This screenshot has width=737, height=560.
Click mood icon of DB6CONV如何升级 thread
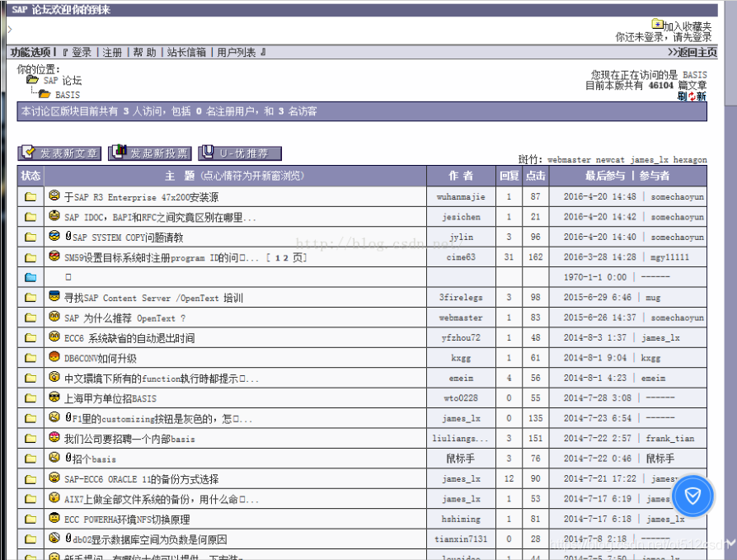coord(54,356)
